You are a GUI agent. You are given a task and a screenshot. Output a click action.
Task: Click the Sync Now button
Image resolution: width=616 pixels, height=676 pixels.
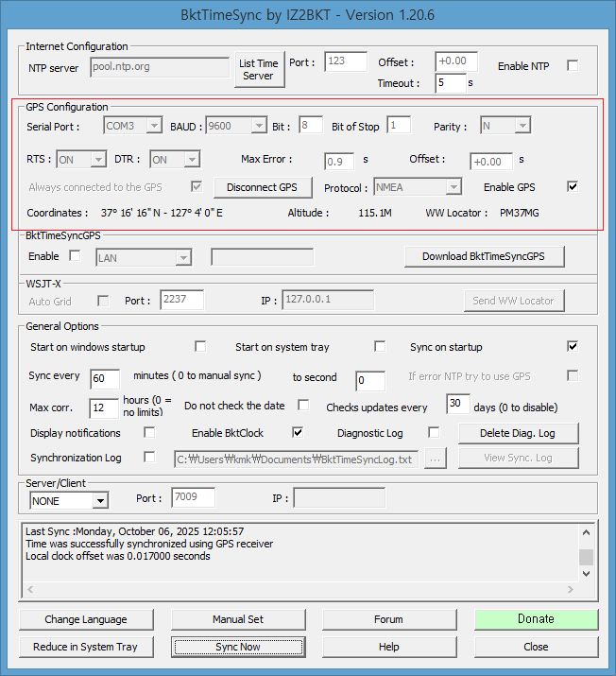238,647
